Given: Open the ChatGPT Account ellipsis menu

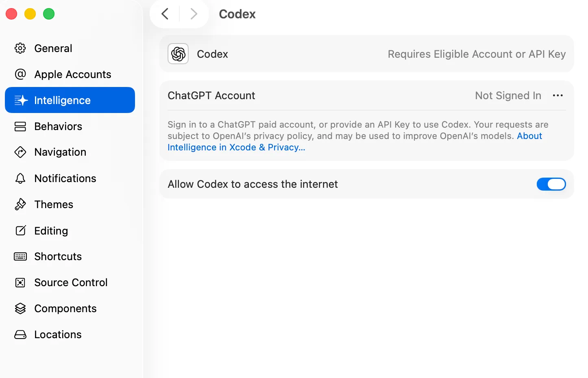Looking at the screenshot, I should click(x=558, y=96).
